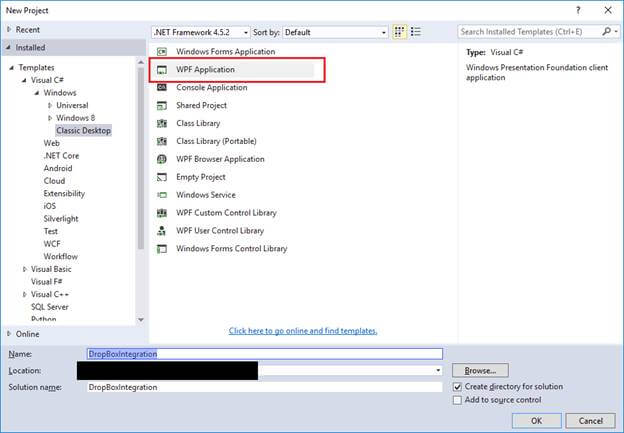Screen dimensions: 624x433
Task: Click the project Name input field
Action: [x=264, y=354]
